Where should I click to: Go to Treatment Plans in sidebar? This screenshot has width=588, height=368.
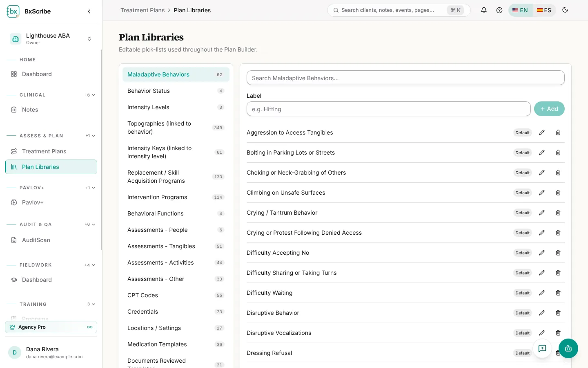(x=51, y=151)
